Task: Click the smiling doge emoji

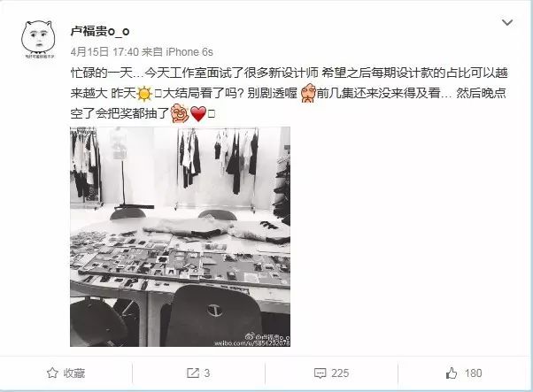Action: click(180, 113)
